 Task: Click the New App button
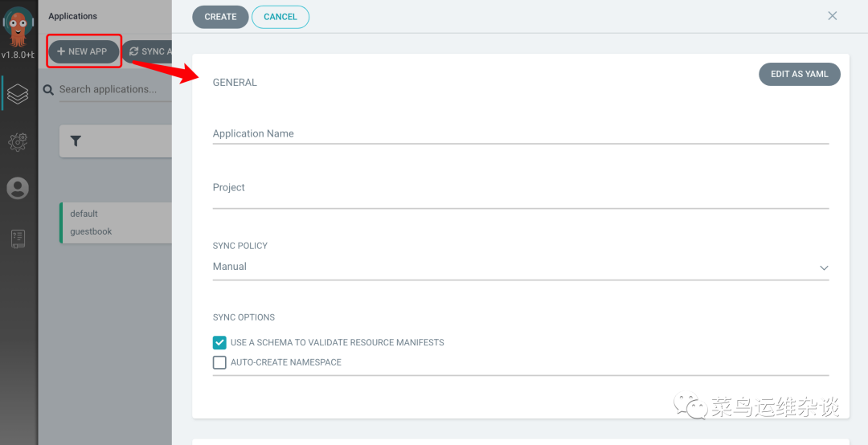click(83, 51)
